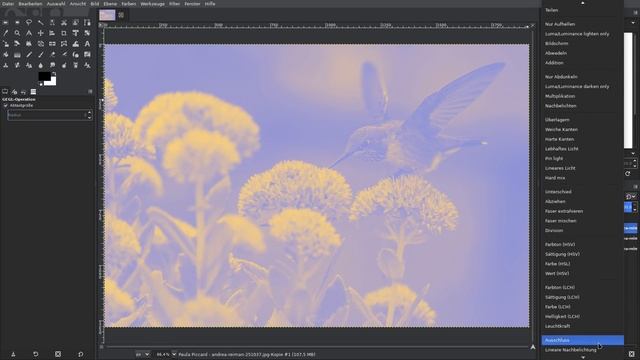Image resolution: width=640 pixels, height=360 pixels.
Task: Reset colors to black and white
Action: click(40, 84)
